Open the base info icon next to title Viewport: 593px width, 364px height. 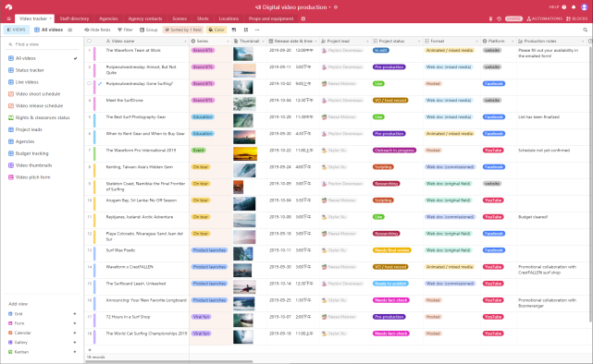336,7
